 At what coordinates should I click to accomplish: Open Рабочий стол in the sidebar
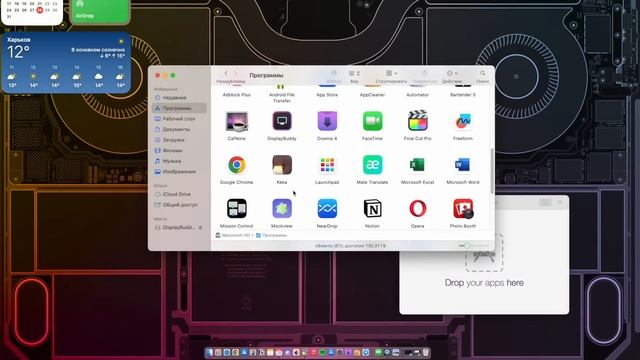pyautogui.click(x=179, y=119)
